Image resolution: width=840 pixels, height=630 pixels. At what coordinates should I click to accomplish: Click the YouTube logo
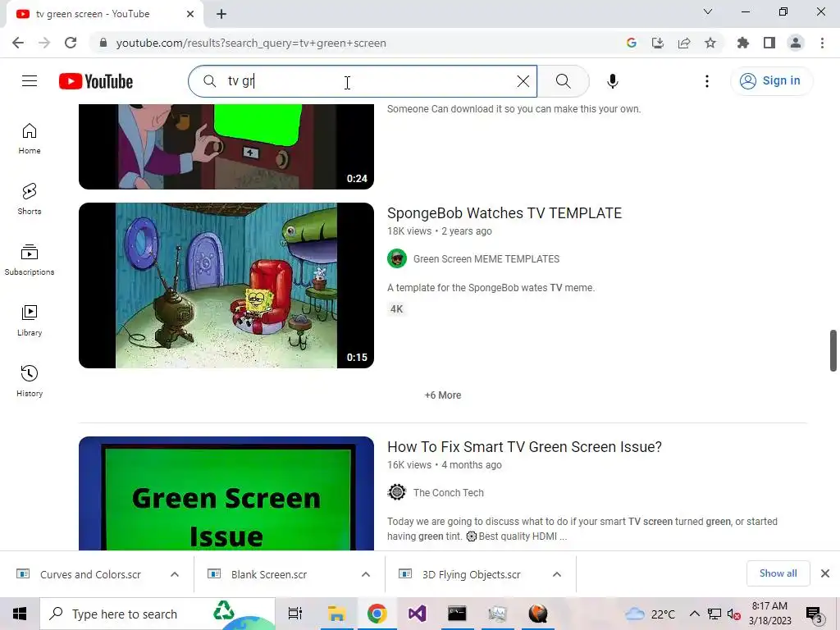pos(96,81)
